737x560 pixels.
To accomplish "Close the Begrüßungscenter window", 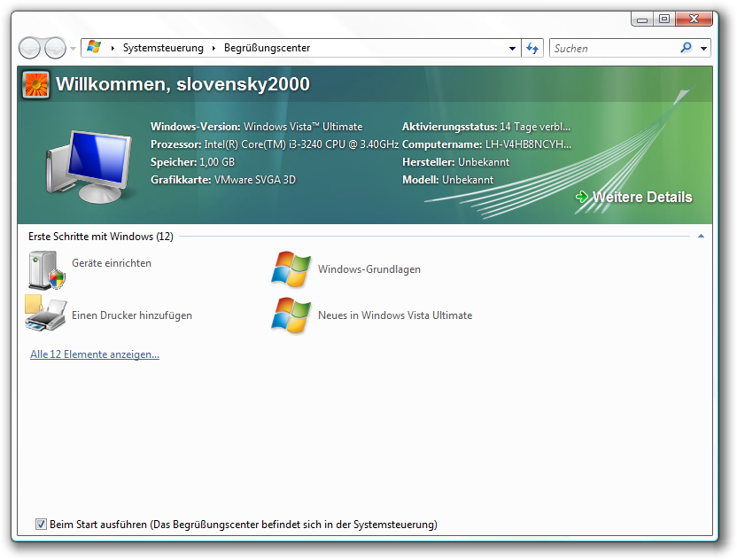I will click(694, 19).
